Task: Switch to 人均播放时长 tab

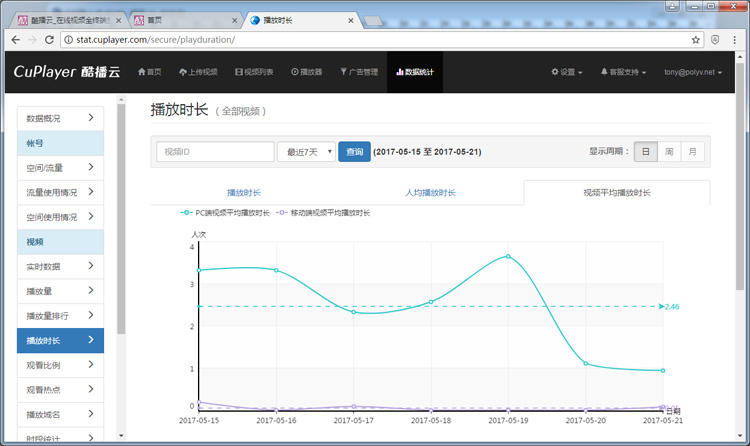Action: click(430, 192)
